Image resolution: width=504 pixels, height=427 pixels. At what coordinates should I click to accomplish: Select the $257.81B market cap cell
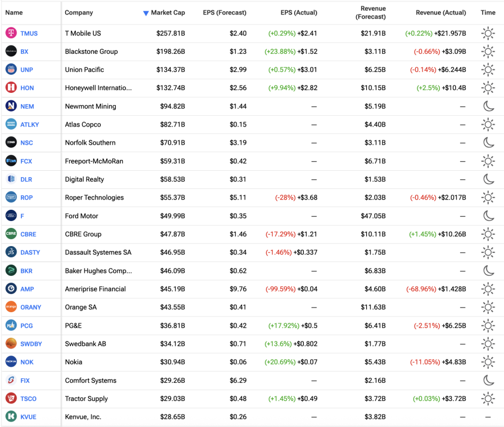point(171,34)
